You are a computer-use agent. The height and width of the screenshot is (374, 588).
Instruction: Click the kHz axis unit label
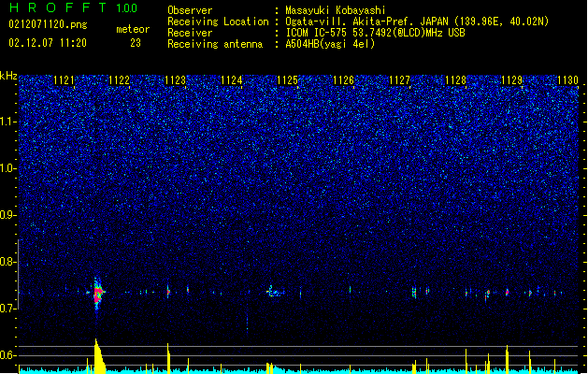click(x=8, y=76)
